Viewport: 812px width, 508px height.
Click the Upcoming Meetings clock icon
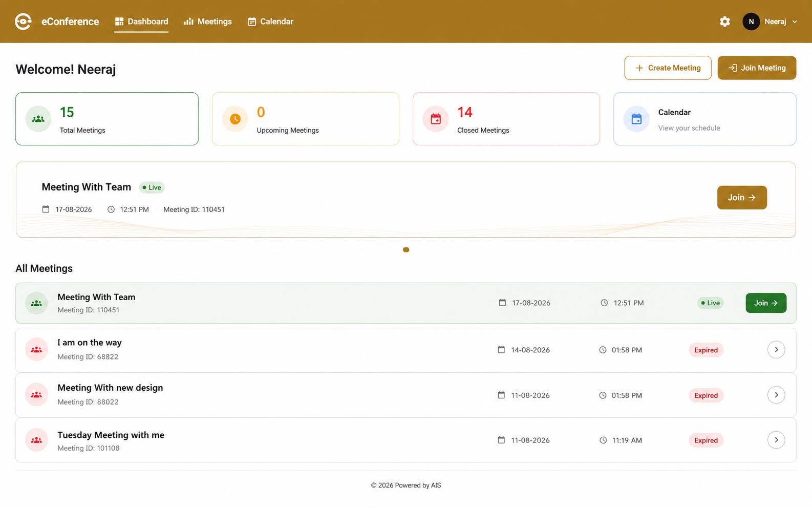point(235,119)
